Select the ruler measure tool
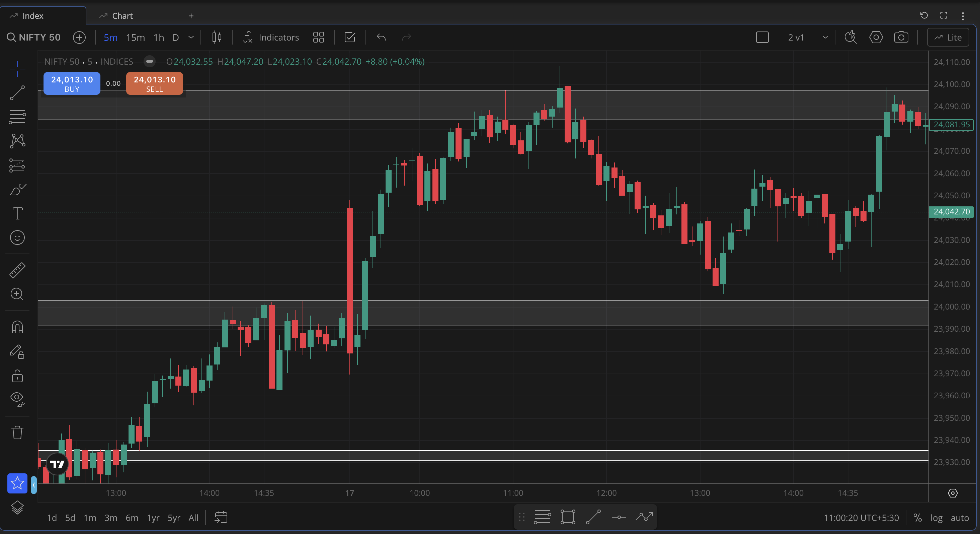This screenshot has height=534, width=980. pyautogui.click(x=17, y=270)
